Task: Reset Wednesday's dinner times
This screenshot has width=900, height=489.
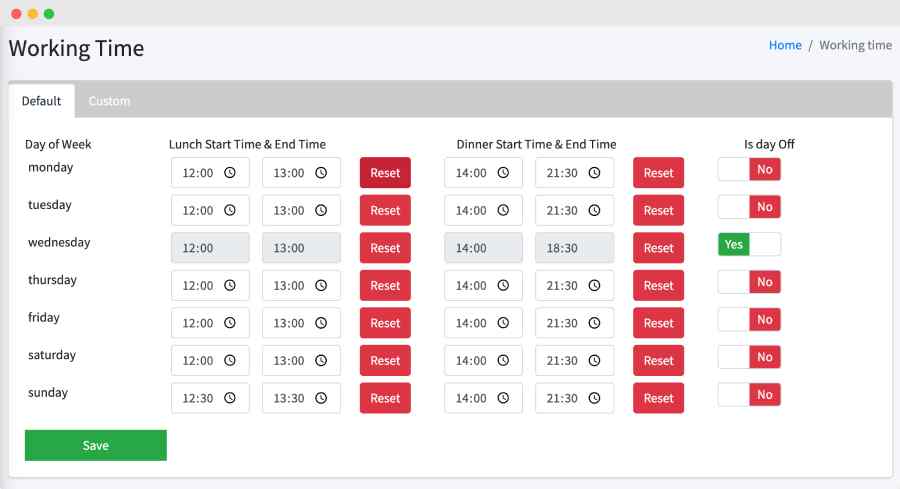Action: (x=658, y=248)
